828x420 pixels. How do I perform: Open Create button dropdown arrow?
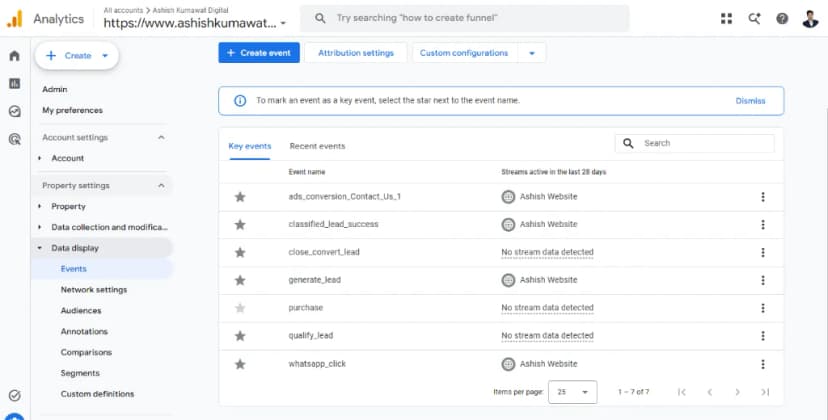click(x=105, y=55)
